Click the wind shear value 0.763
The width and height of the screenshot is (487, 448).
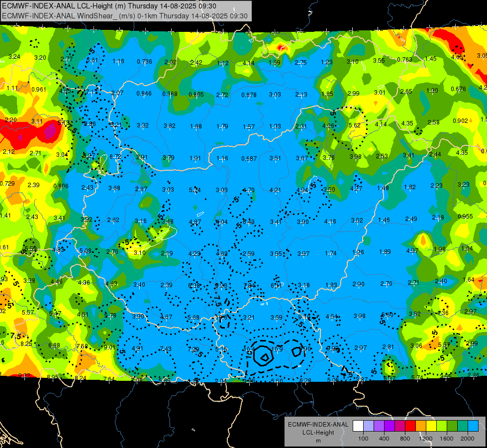[405, 59]
